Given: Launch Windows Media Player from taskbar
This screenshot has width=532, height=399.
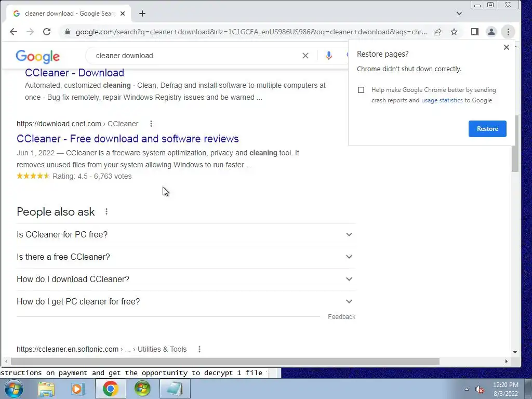Looking at the screenshot, I should (x=77, y=389).
